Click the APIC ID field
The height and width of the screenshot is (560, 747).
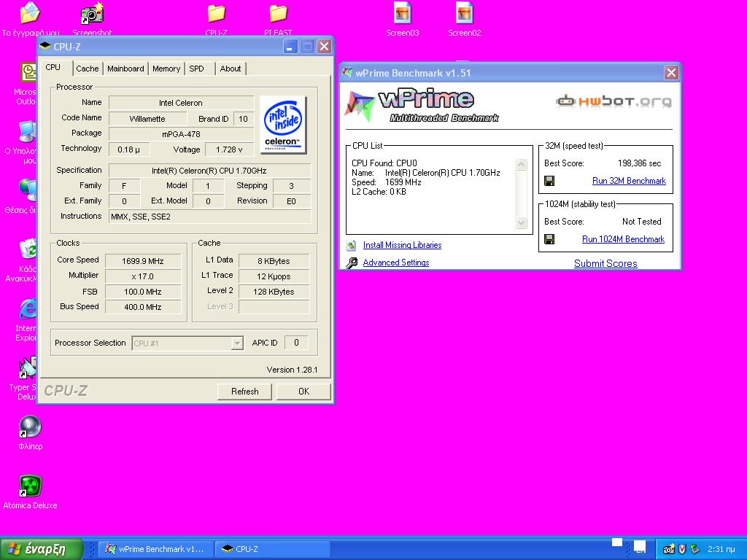[296, 343]
